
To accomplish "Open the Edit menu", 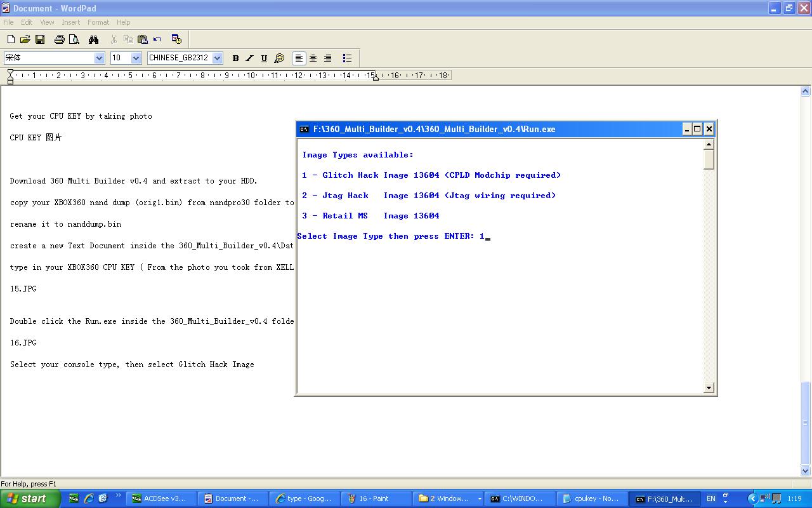I will (27, 22).
